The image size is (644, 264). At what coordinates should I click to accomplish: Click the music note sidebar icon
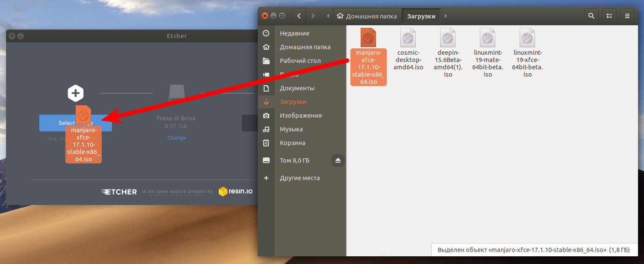click(x=266, y=129)
